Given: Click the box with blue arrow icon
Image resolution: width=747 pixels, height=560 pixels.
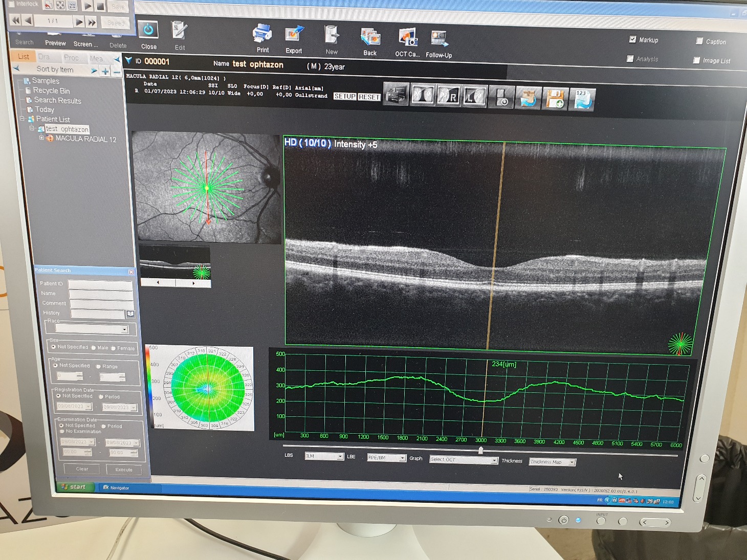Looking at the screenshot, I should click(528, 98).
